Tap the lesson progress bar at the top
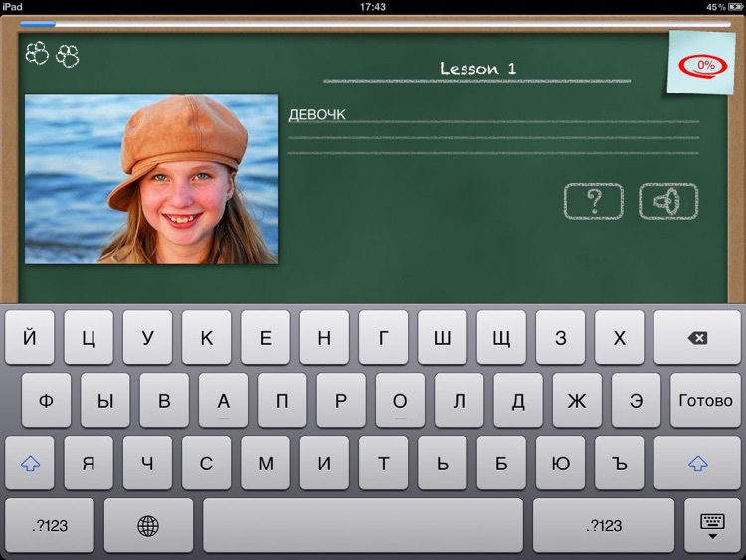The height and width of the screenshot is (560, 746). click(x=375, y=24)
